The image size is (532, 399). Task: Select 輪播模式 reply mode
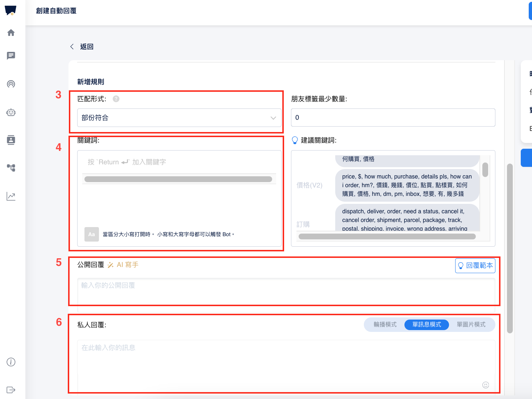point(385,325)
